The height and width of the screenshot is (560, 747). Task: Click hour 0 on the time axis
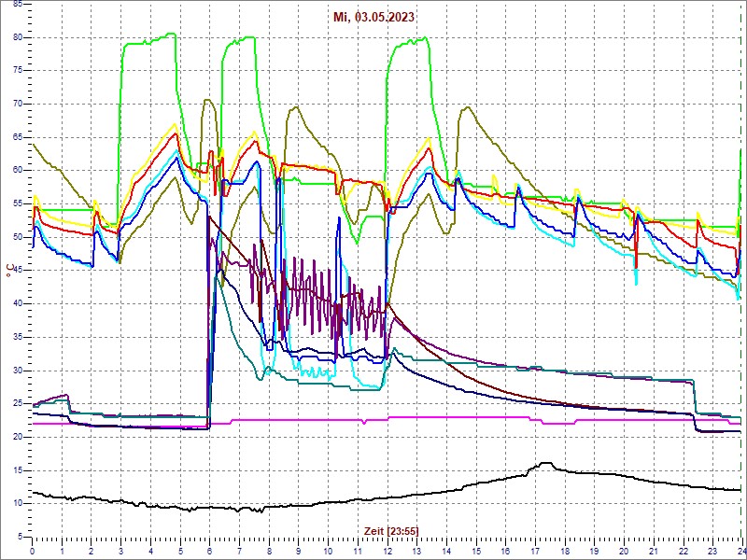(x=33, y=550)
